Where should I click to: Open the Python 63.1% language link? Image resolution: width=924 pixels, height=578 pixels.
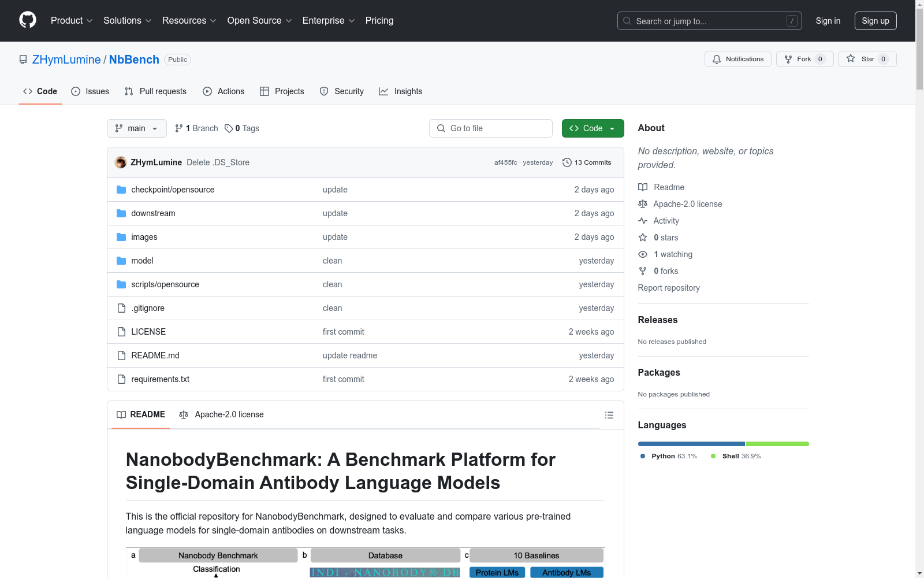(669, 456)
